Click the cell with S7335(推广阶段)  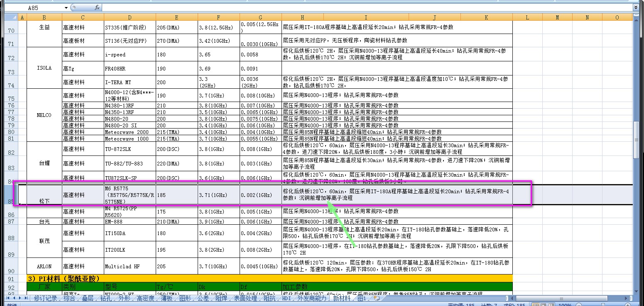(130, 27)
